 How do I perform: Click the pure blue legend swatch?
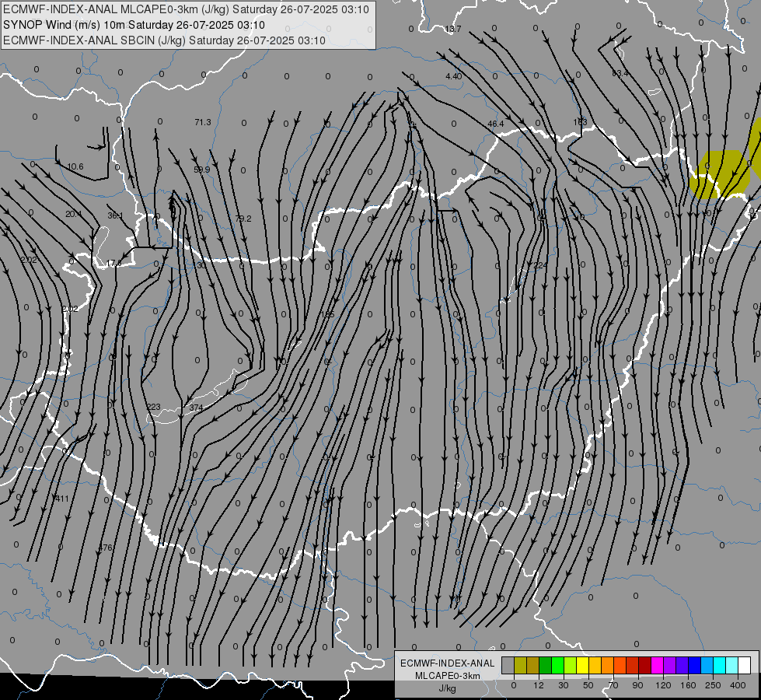(694, 665)
